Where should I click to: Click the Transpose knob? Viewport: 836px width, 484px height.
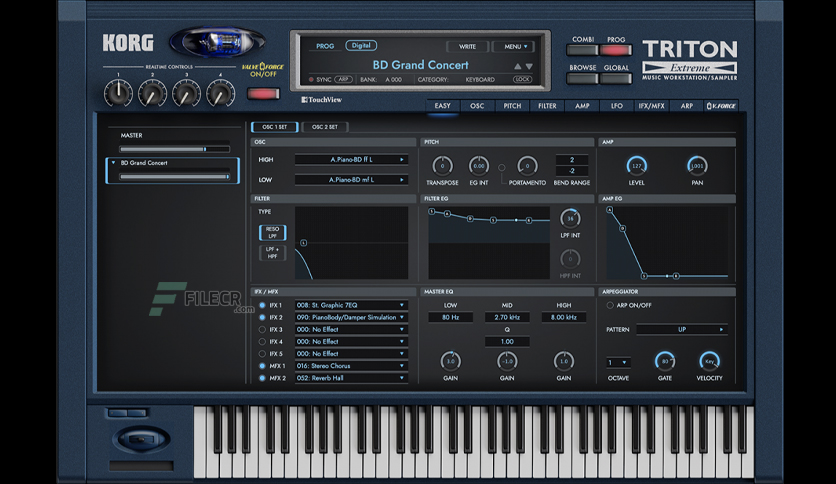coord(442,166)
